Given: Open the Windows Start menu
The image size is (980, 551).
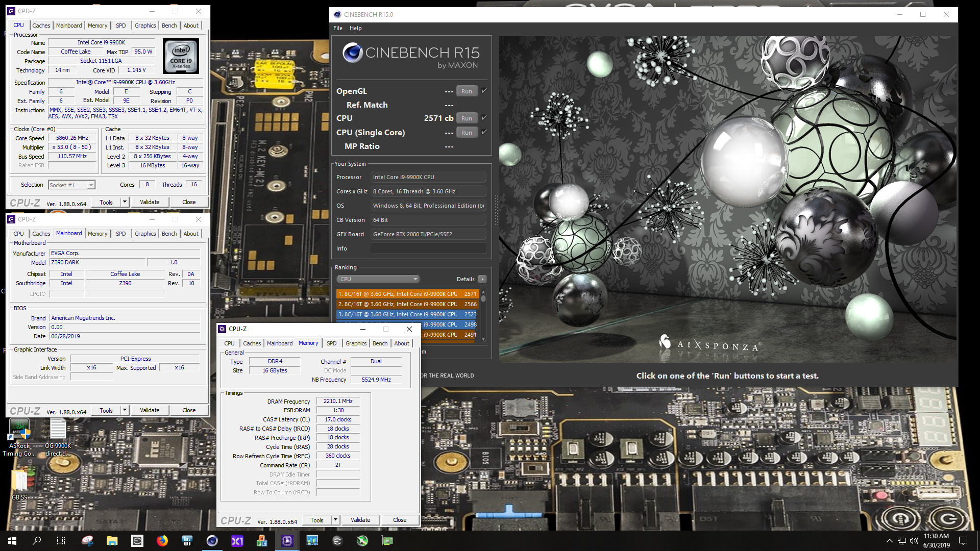Looking at the screenshot, I should (x=12, y=541).
